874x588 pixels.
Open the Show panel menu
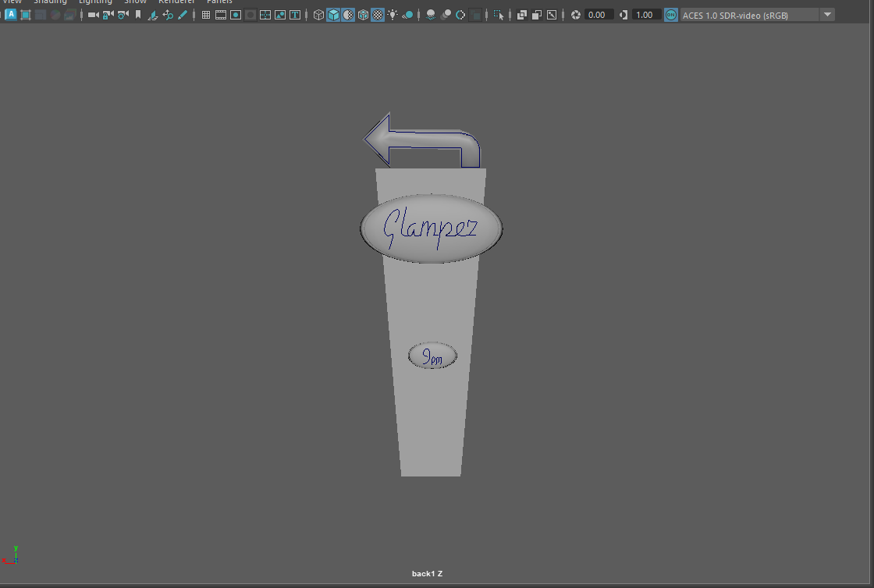click(x=136, y=2)
